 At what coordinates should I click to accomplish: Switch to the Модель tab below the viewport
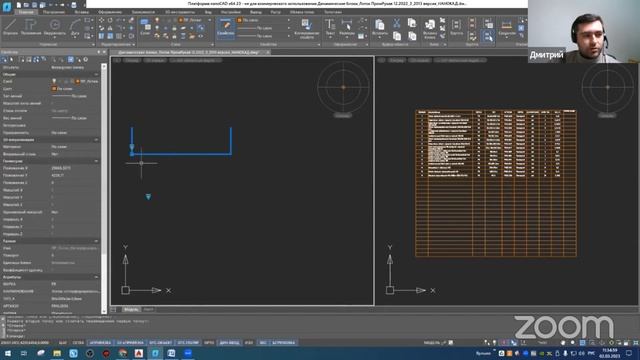point(131,309)
